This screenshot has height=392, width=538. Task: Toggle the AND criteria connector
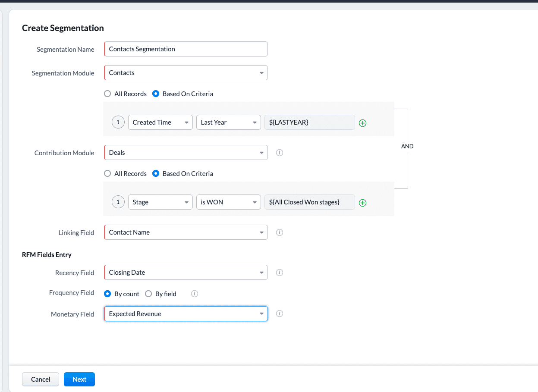tap(407, 147)
